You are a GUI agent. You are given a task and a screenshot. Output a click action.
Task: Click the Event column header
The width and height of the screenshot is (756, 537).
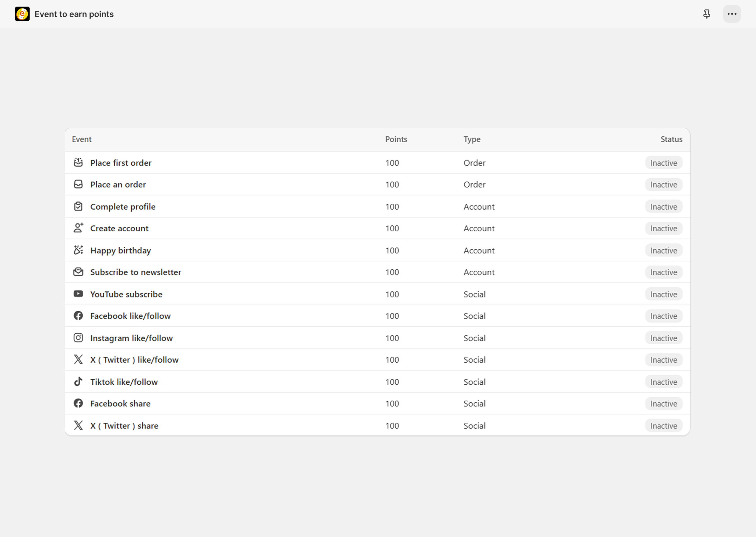coord(82,139)
